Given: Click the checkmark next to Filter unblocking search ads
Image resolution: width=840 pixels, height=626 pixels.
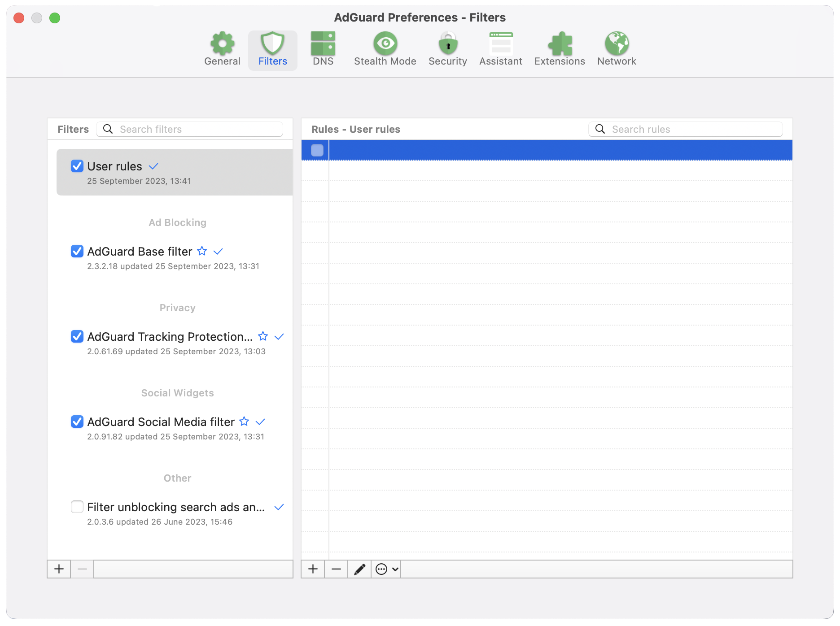Looking at the screenshot, I should 279,507.
